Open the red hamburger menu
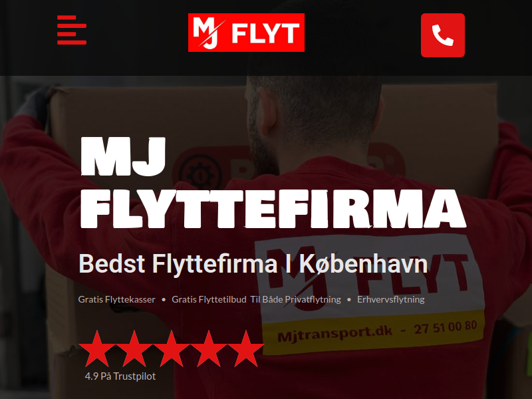This screenshot has height=399, width=532. (x=72, y=30)
